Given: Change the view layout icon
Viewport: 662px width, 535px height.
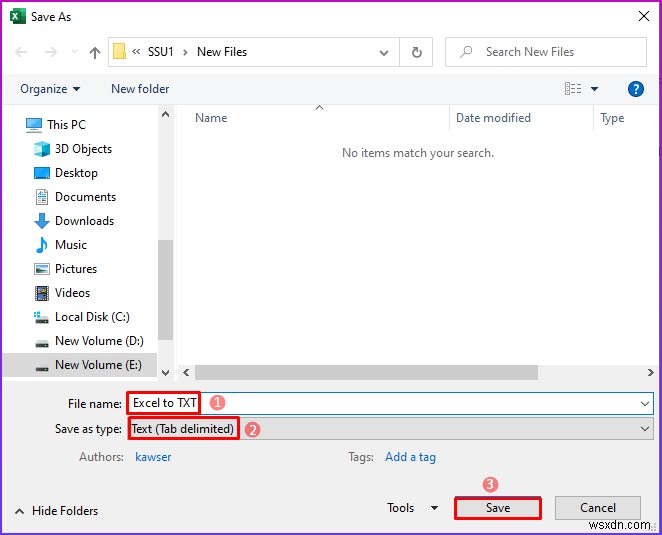Looking at the screenshot, I should [573, 89].
